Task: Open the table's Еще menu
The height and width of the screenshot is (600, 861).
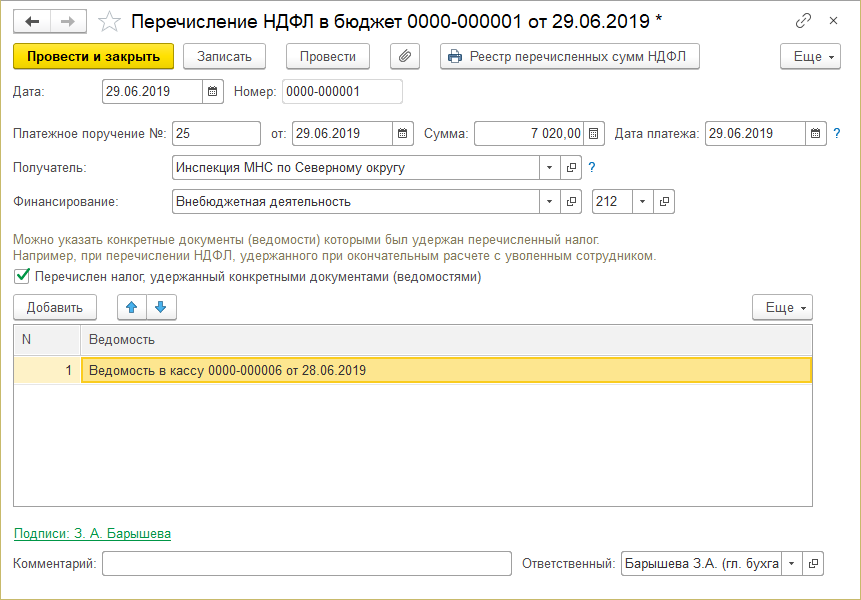Action: (x=781, y=307)
